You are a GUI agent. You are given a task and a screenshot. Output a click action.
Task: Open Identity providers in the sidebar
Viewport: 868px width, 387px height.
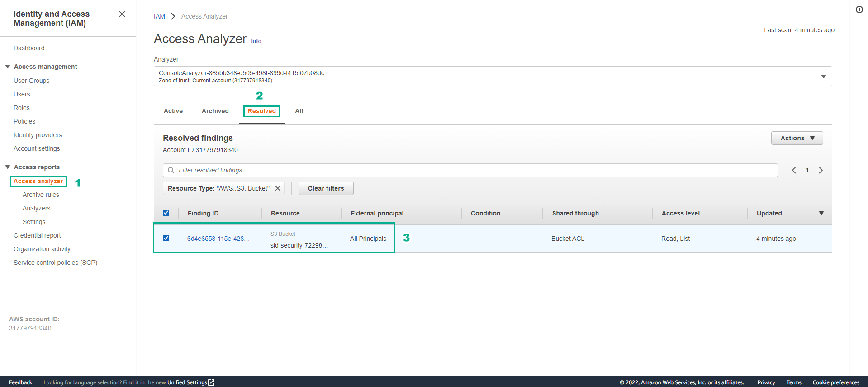pyautogui.click(x=38, y=135)
